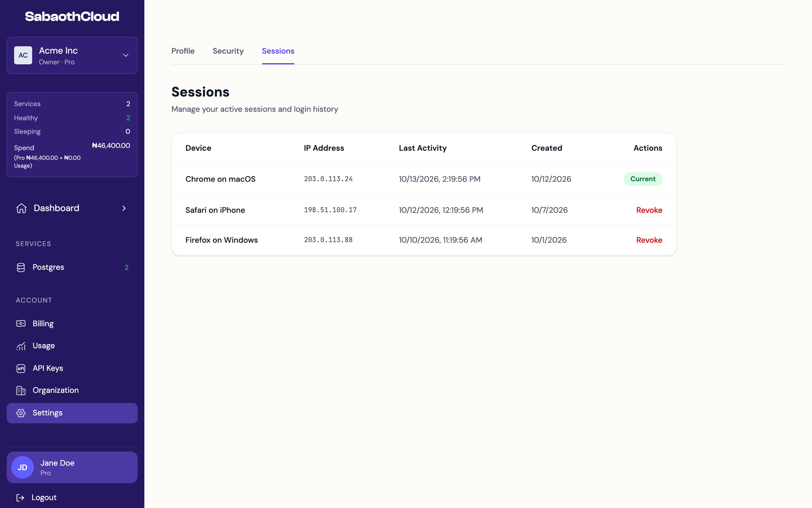Click the API Keys icon

21,369
